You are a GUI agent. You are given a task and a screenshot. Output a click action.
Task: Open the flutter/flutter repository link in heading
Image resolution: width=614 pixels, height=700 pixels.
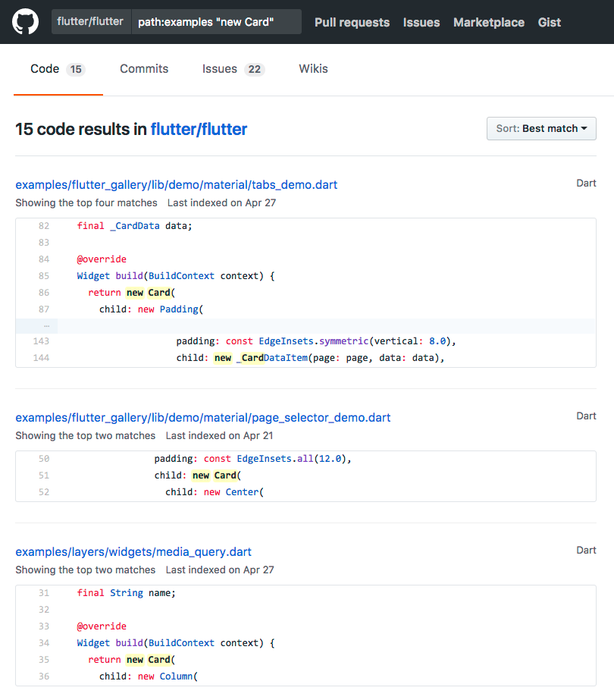199,129
